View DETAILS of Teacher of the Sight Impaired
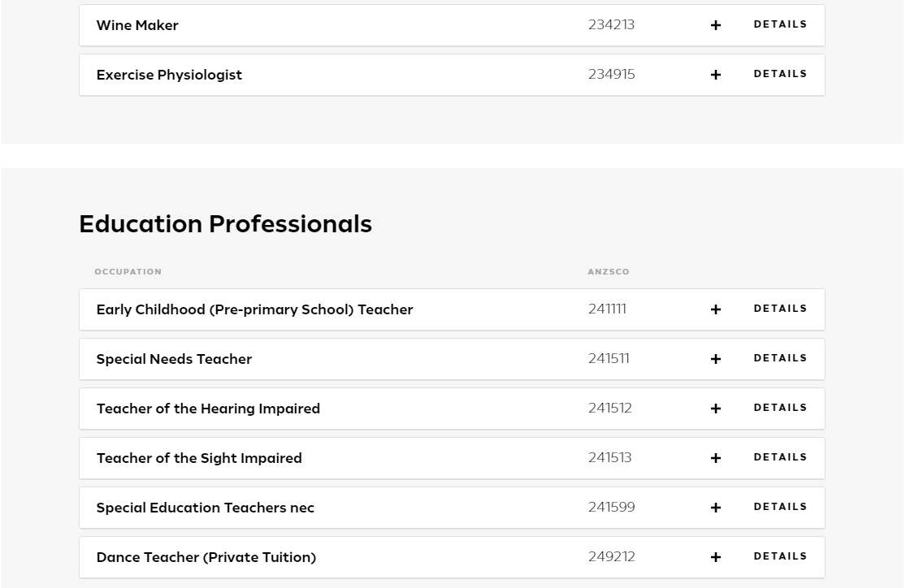Screen dimensions: 906x588 click(780, 457)
